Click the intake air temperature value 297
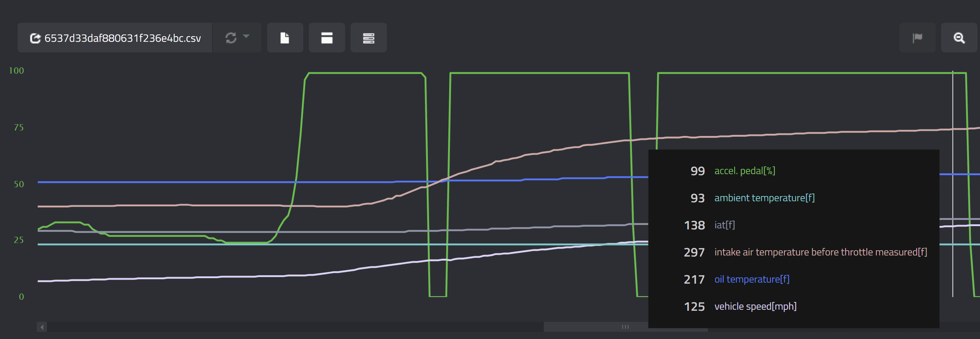Image resolution: width=980 pixels, height=339 pixels. click(694, 252)
